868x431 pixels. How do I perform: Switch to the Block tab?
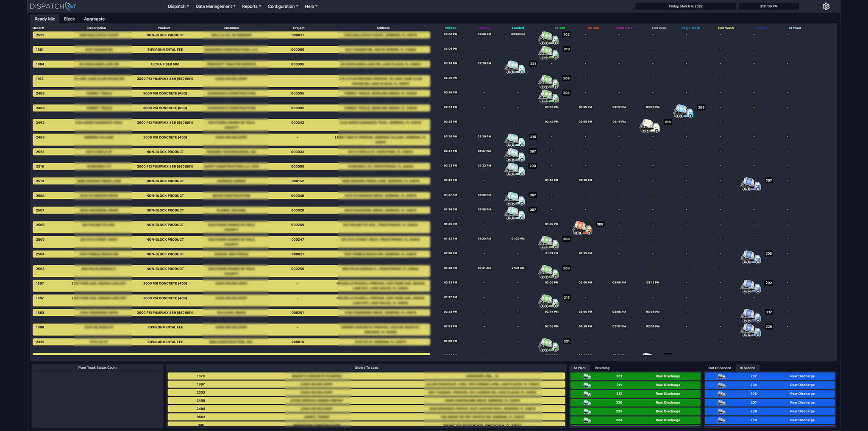[x=69, y=19]
